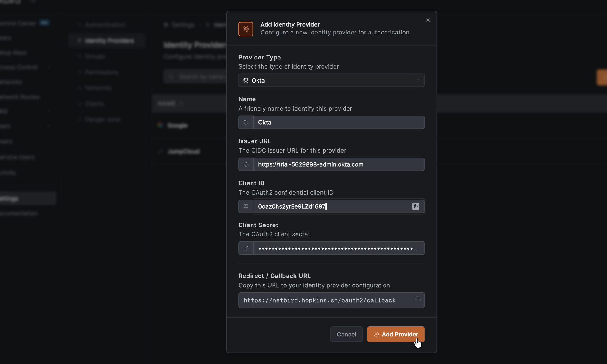Expand provider list via chevron arrow

(417, 81)
